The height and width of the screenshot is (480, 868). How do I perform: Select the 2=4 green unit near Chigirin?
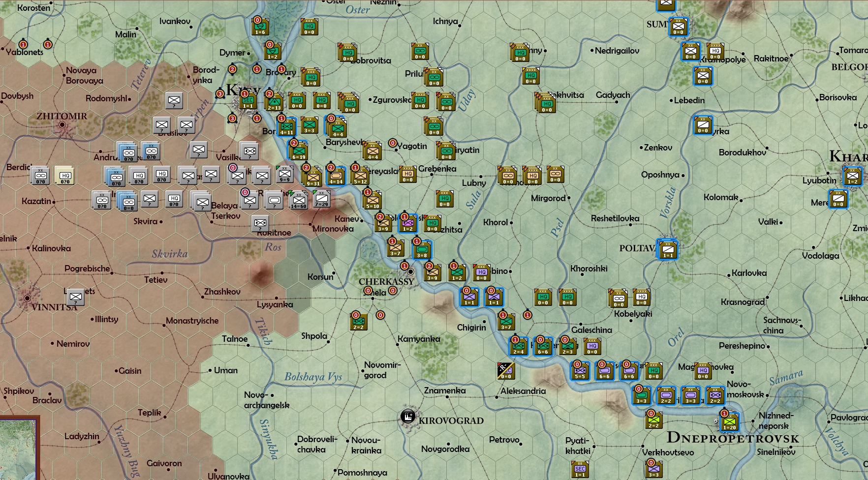coord(519,346)
